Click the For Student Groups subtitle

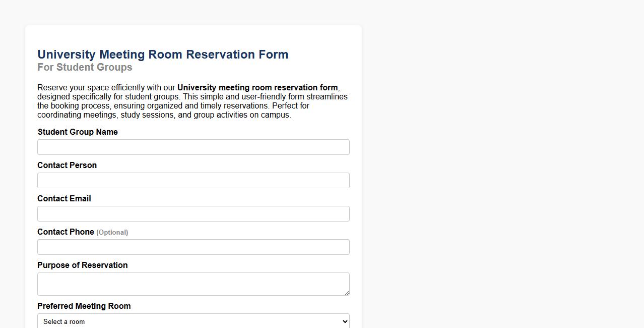point(84,67)
